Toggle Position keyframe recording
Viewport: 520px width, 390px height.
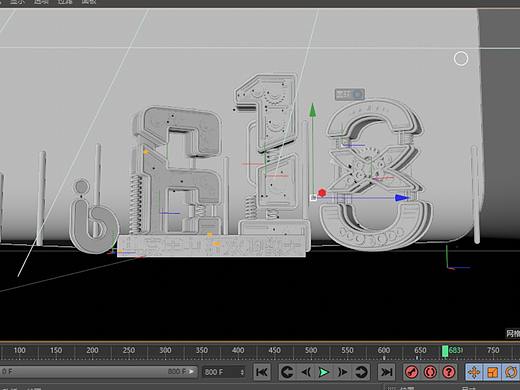pos(474,372)
